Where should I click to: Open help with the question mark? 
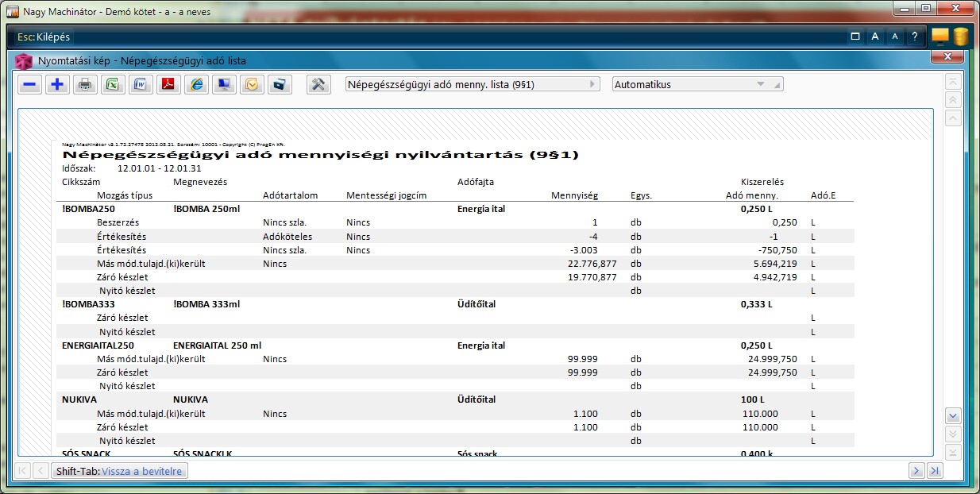914,37
